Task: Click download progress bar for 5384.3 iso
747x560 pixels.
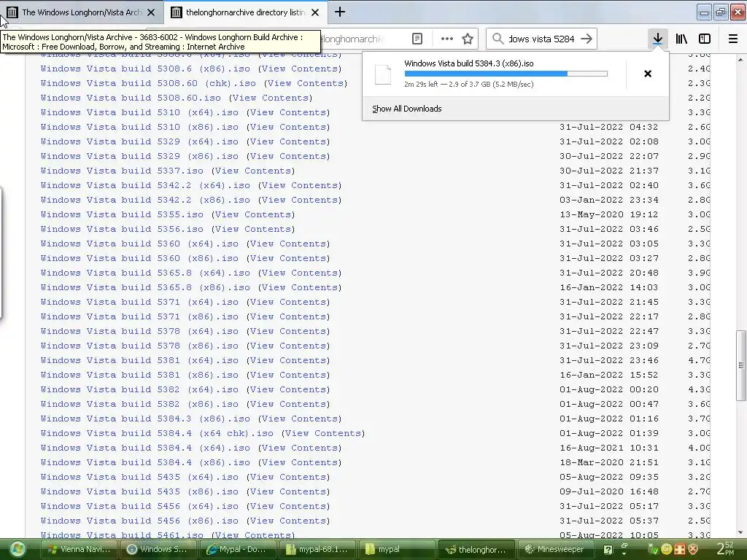Action: (x=506, y=74)
